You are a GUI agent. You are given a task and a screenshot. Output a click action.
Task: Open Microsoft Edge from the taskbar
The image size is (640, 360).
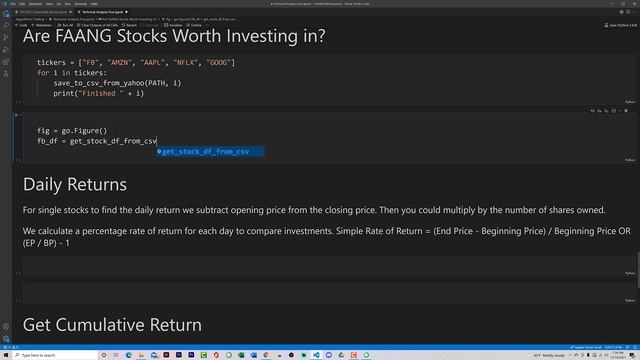coord(129,355)
